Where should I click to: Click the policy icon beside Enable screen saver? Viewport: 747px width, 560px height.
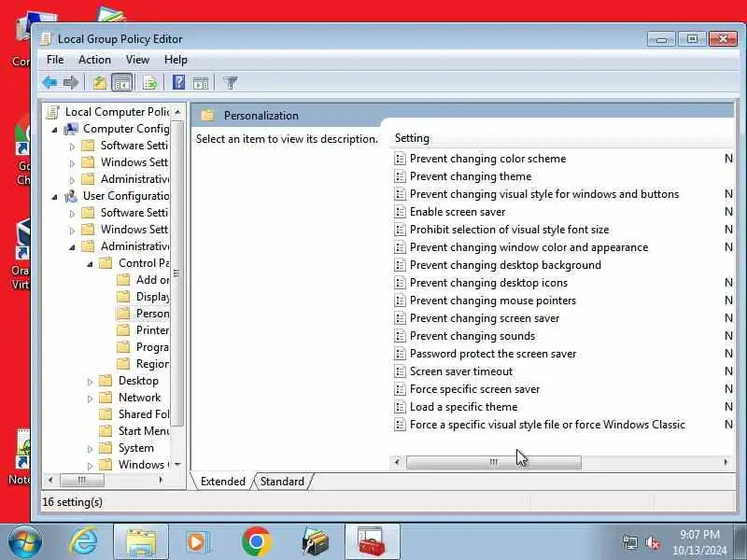[x=400, y=212]
